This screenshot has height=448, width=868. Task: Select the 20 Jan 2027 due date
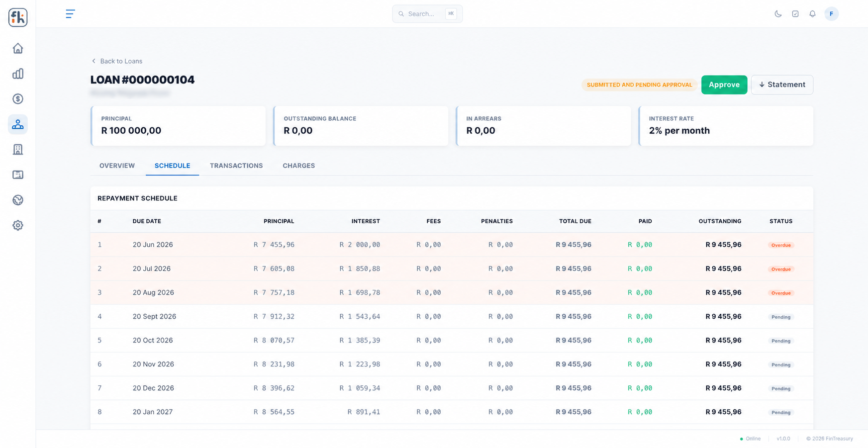tap(153, 412)
